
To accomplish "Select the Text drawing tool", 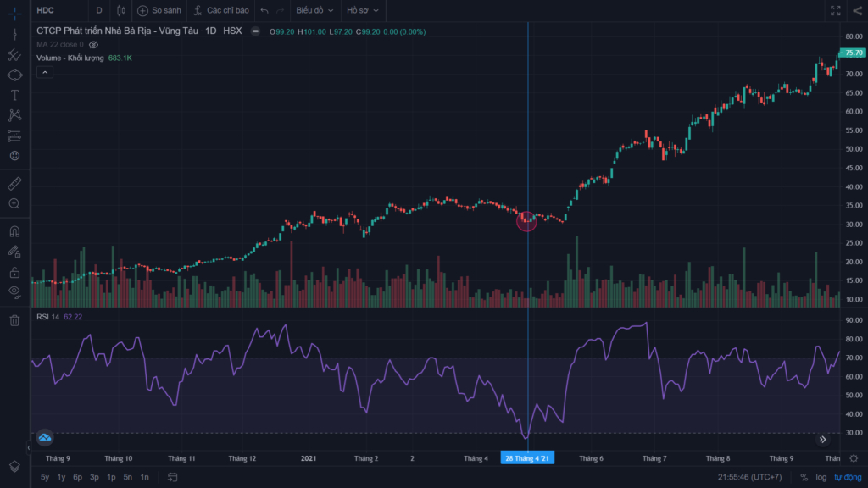I will 14,95.
